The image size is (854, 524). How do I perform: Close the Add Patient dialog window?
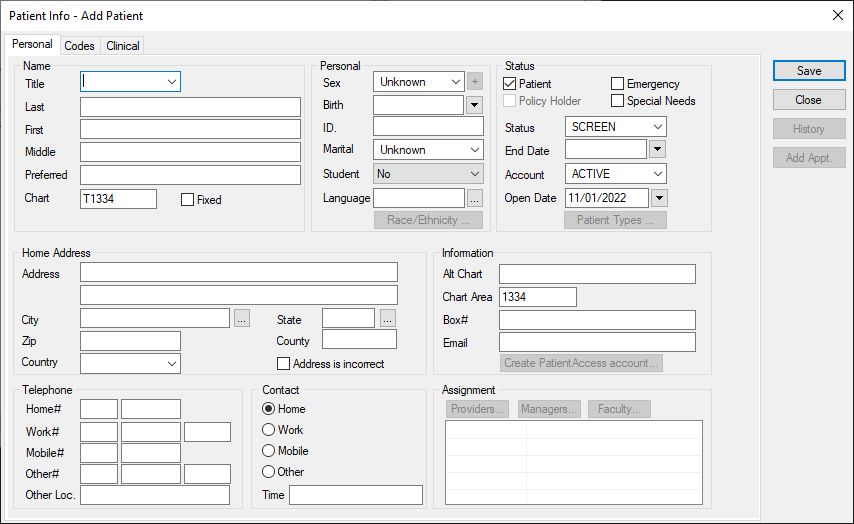(x=837, y=15)
